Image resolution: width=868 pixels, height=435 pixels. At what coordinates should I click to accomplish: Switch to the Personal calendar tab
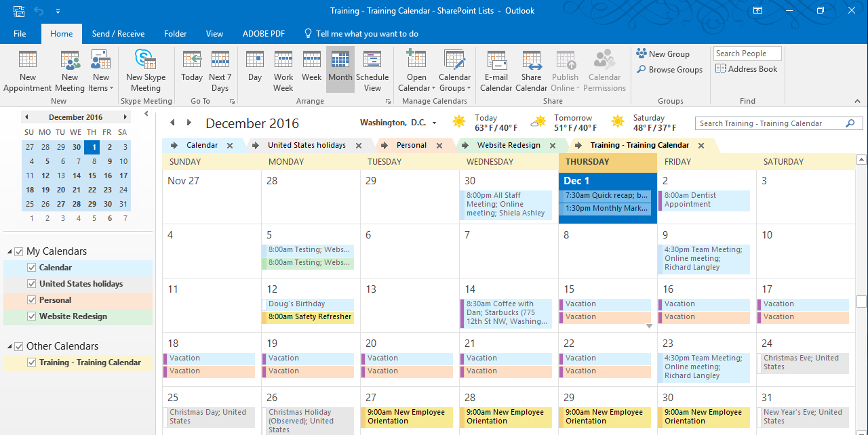coord(411,145)
